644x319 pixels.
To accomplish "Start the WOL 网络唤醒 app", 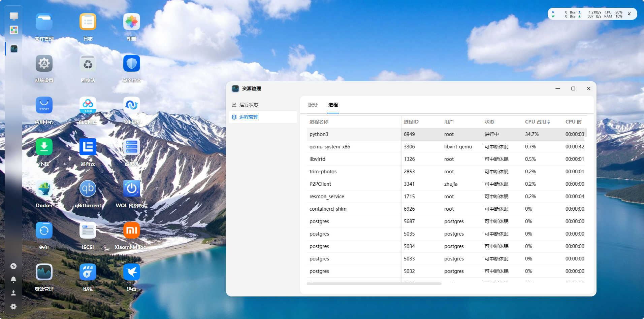I will click(x=131, y=188).
